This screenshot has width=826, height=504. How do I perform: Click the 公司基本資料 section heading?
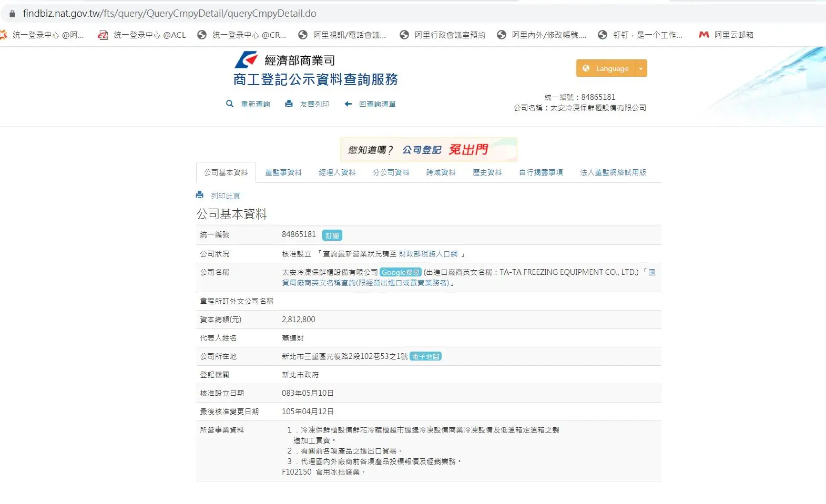pyautogui.click(x=231, y=214)
